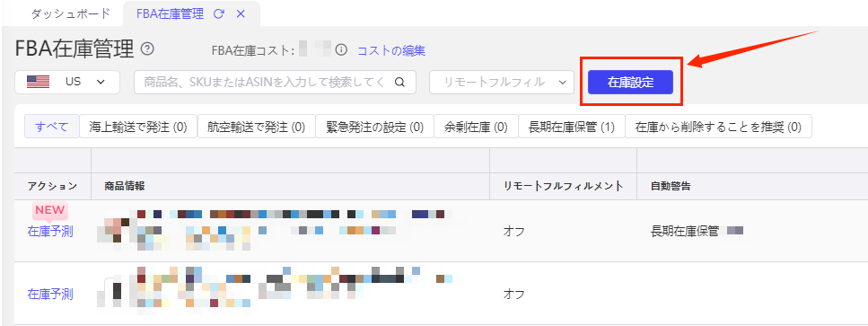Filter by 余剰在庫 (0)
Screen dimensions: 868x326
tap(476, 127)
